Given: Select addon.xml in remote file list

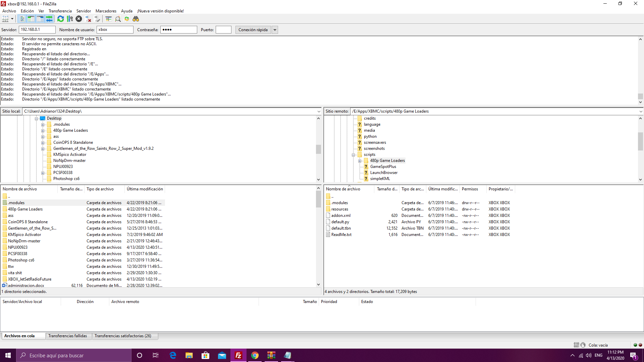Looking at the screenshot, I should click(341, 216).
